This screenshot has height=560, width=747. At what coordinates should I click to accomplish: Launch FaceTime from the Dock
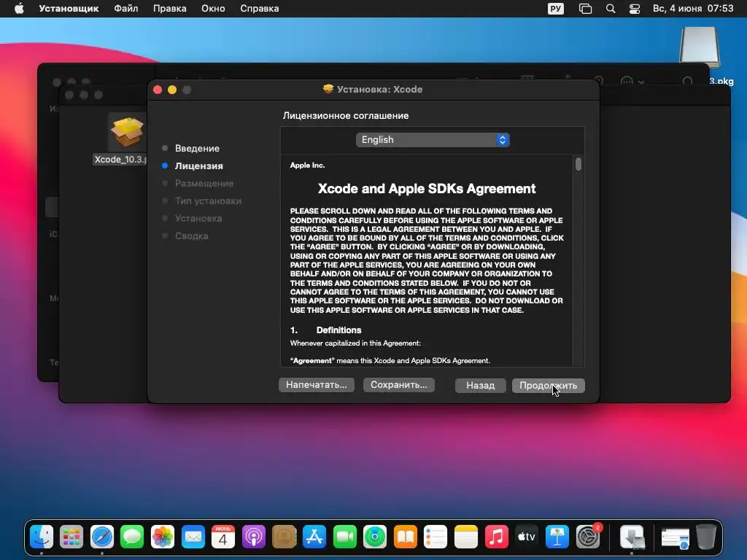344,537
